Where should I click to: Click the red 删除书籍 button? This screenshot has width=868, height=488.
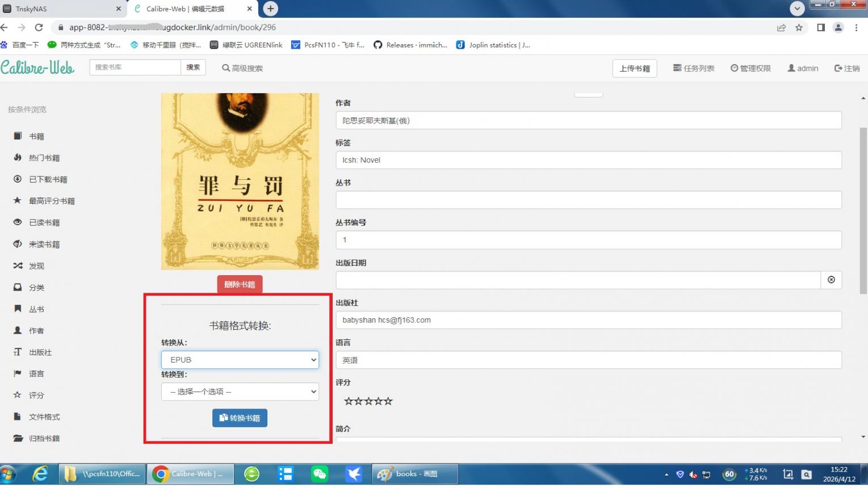240,284
